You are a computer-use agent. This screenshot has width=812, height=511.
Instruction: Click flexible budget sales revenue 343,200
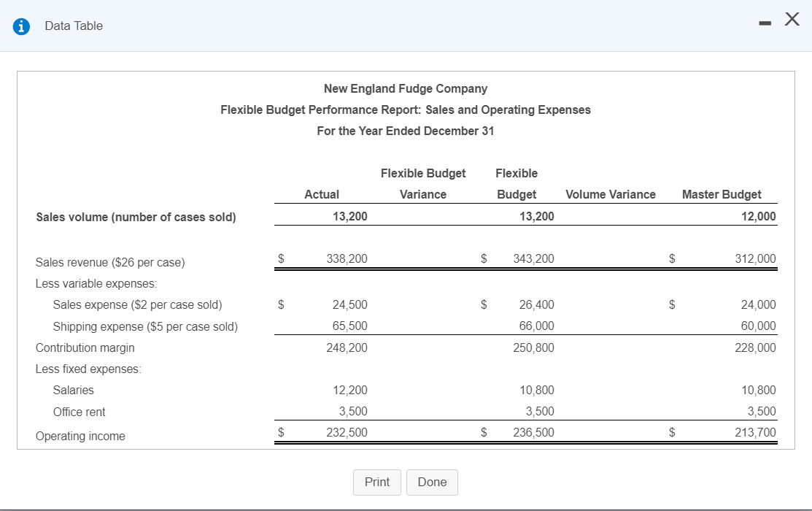(534, 258)
